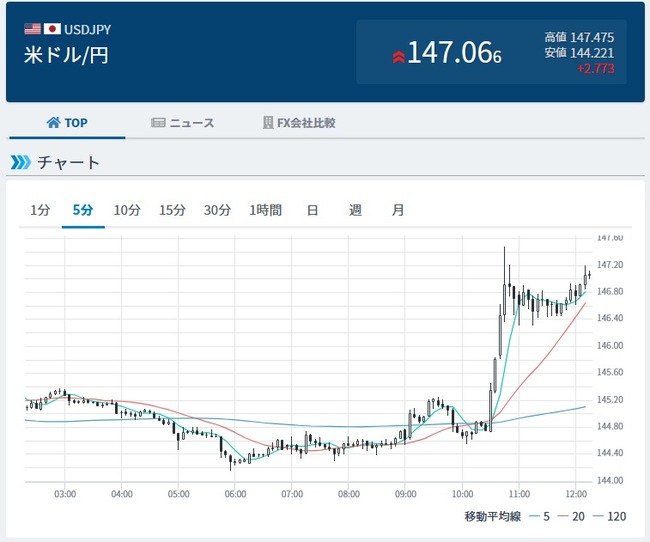The image size is (650, 542).
Task: Show the monthly 月 chart
Action: [x=398, y=210]
